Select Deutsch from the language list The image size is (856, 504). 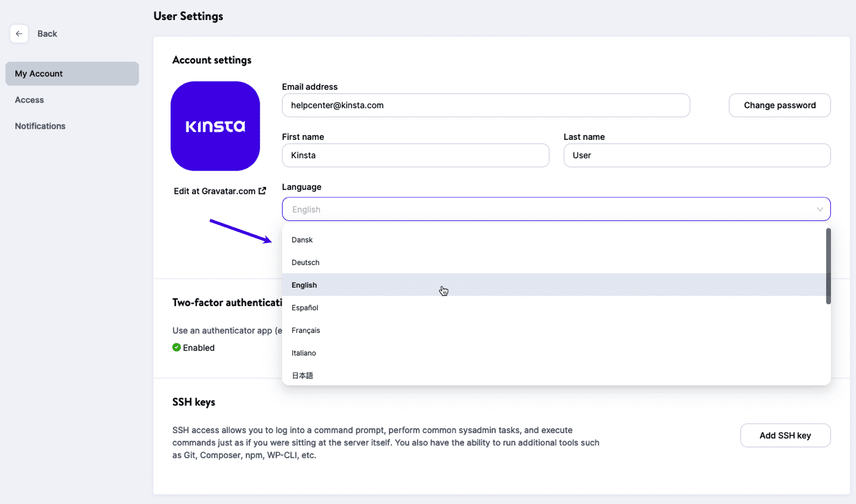point(305,262)
